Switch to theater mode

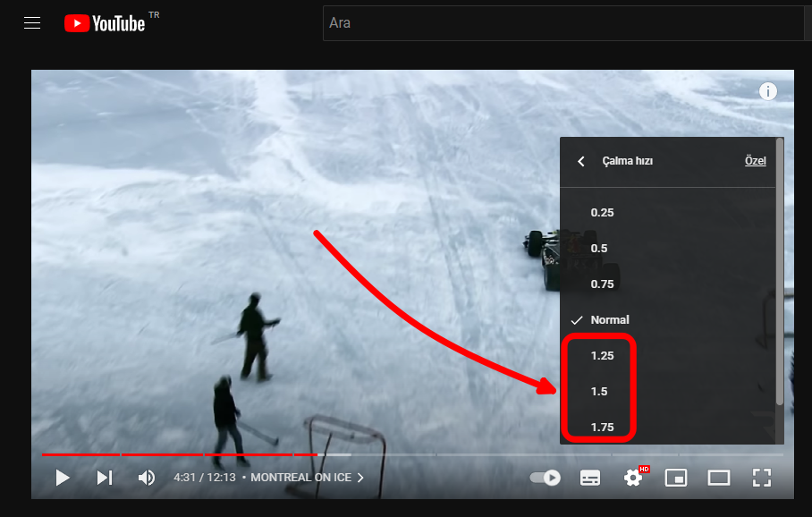coord(719,478)
